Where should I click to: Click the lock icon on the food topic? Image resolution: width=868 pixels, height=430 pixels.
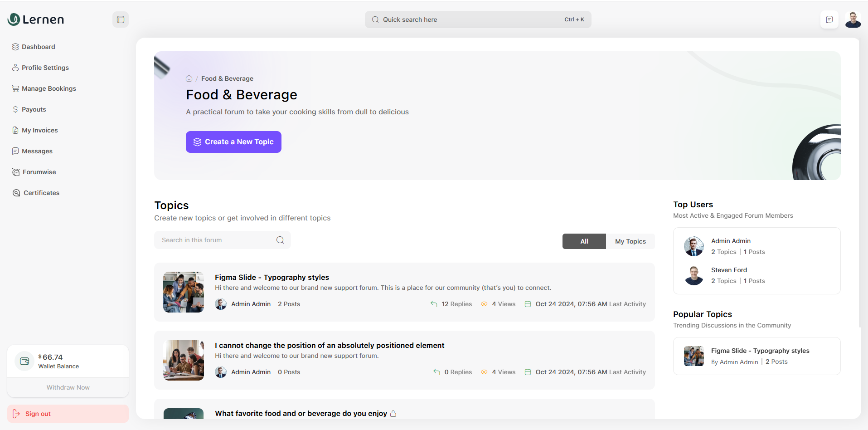(x=393, y=413)
